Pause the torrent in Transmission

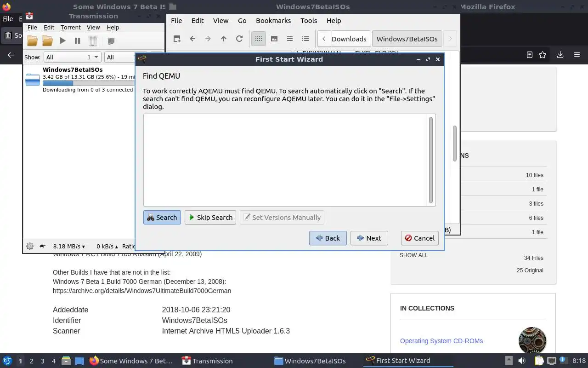pos(77,41)
